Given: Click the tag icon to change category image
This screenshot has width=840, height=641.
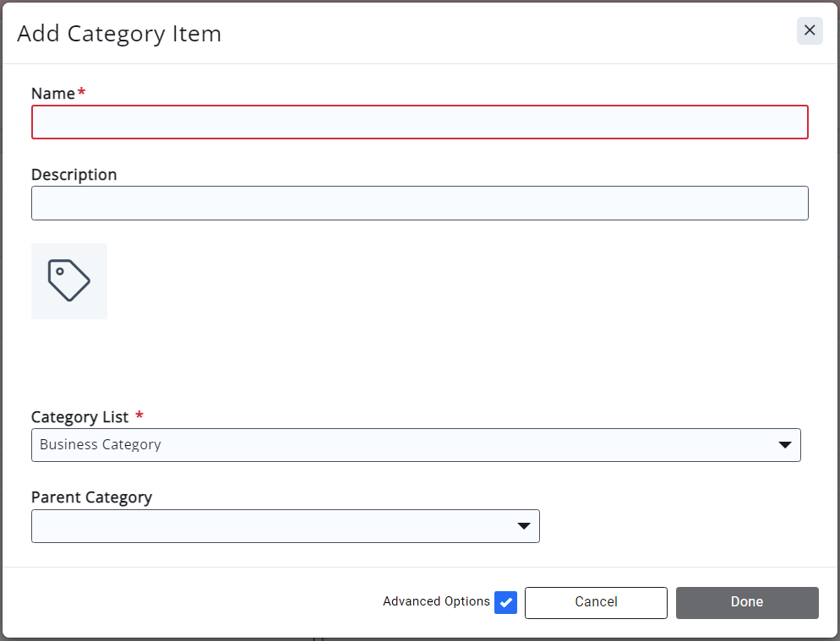Looking at the screenshot, I should click(x=69, y=281).
